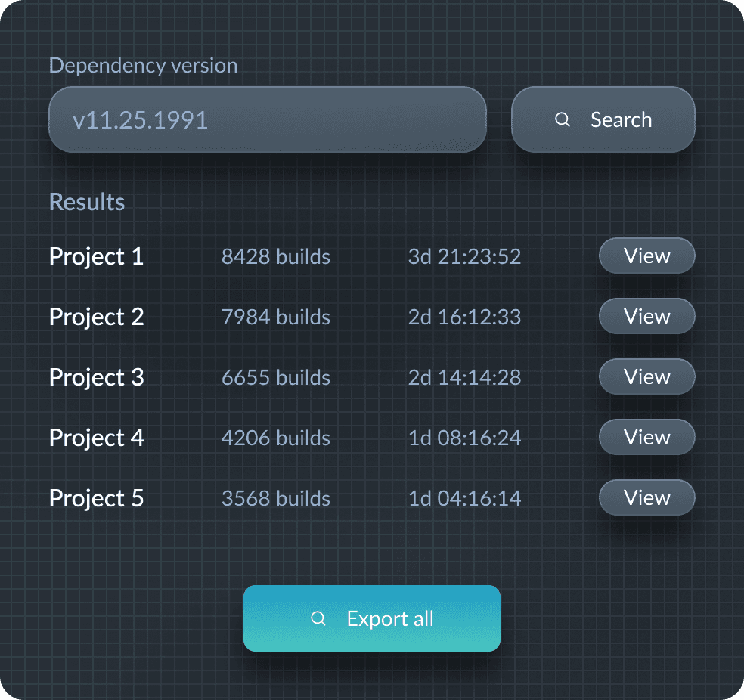Viewport: 744px width, 700px height.
Task: Select the Project 3 row label
Action: click(96, 378)
